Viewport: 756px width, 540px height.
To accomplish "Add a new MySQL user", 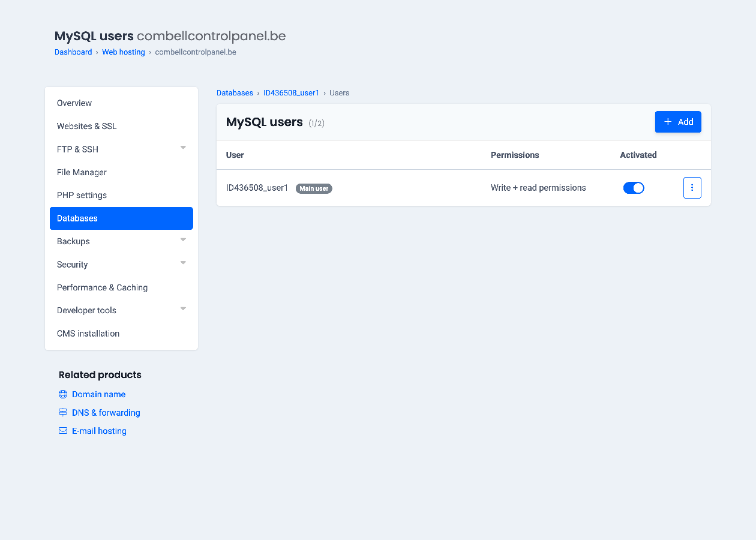I will tap(678, 122).
